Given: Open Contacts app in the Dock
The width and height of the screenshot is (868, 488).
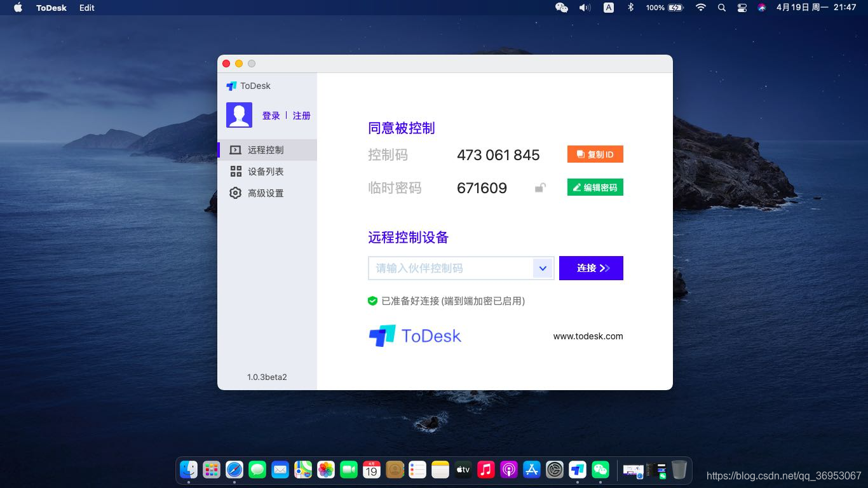Looking at the screenshot, I should 395,470.
